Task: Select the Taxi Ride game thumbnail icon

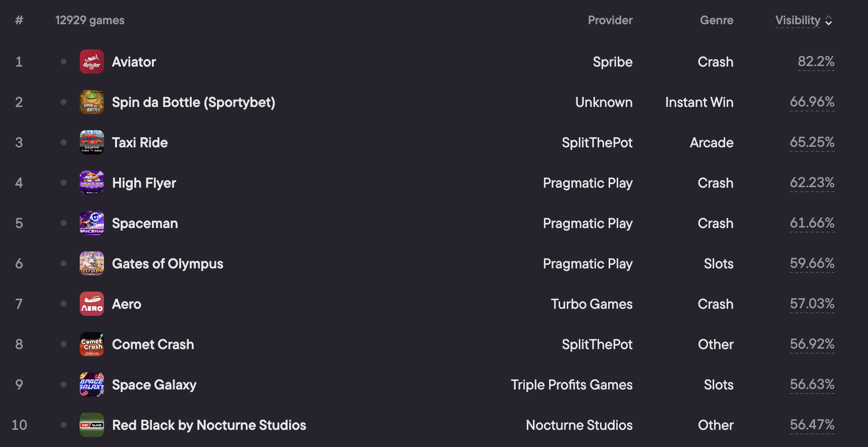Action: (x=92, y=142)
